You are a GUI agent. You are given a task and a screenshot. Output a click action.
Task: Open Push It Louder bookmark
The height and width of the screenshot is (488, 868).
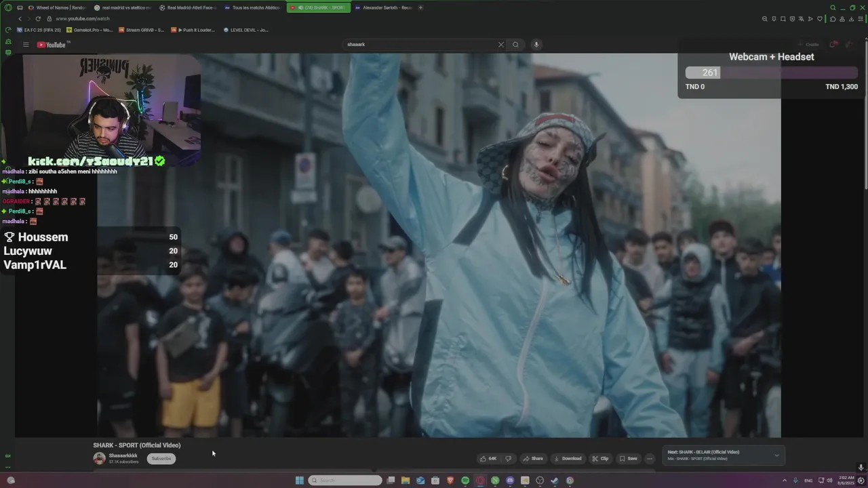tap(193, 30)
